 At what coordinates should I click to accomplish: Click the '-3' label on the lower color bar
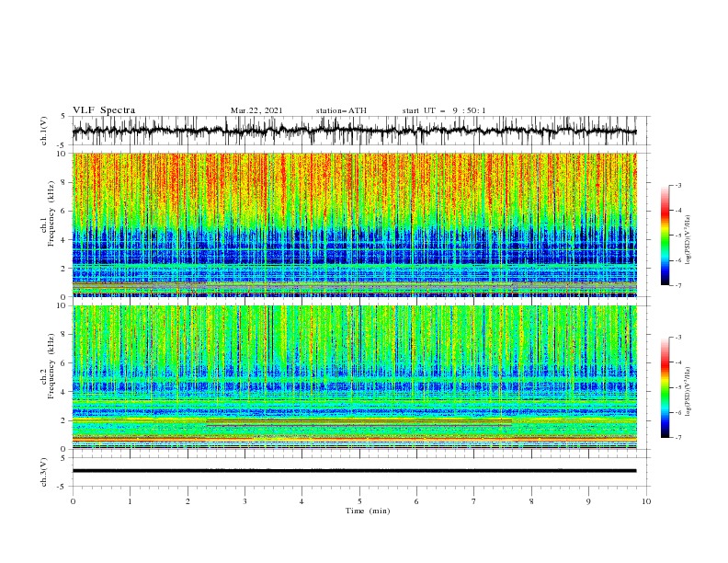[677, 338]
